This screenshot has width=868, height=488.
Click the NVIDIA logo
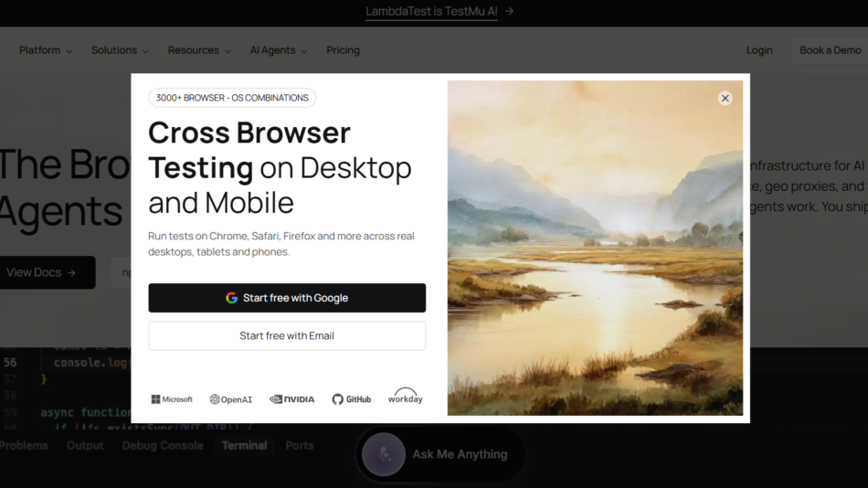pyautogui.click(x=291, y=399)
